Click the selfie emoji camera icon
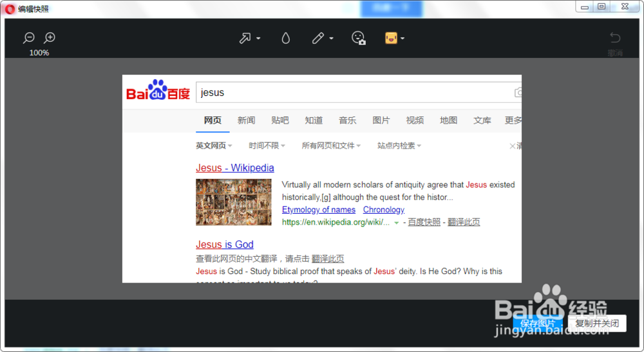This screenshot has height=352, width=644. [359, 38]
